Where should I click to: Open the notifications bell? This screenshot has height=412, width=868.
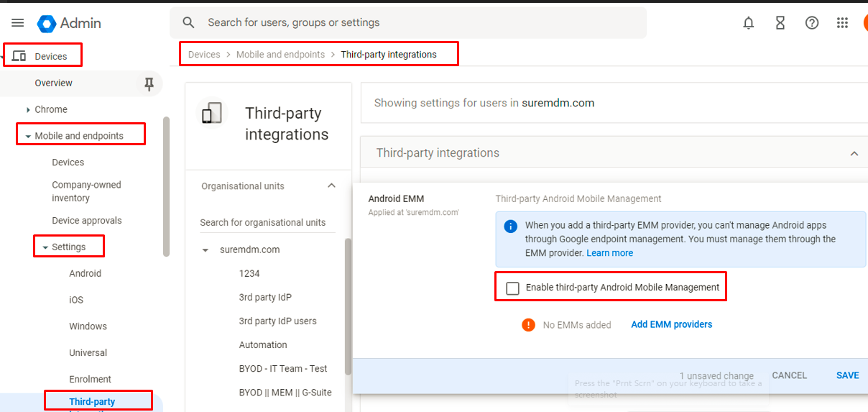point(749,23)
